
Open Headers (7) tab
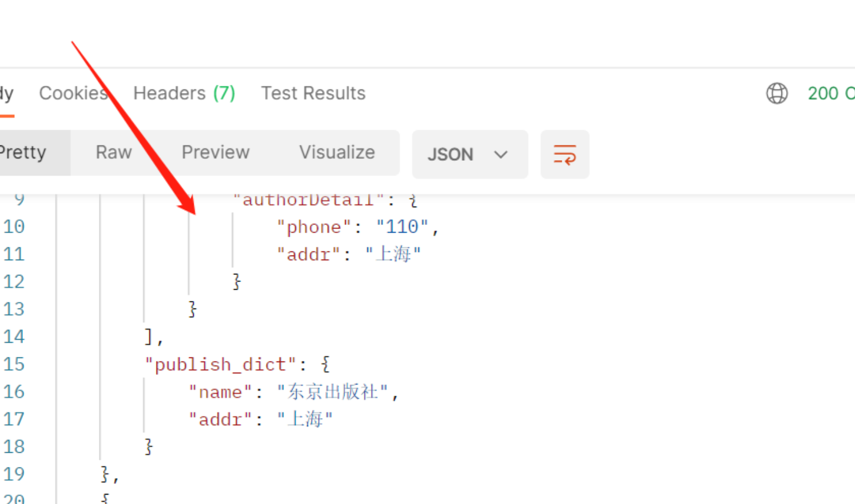[x=184, y=93]
